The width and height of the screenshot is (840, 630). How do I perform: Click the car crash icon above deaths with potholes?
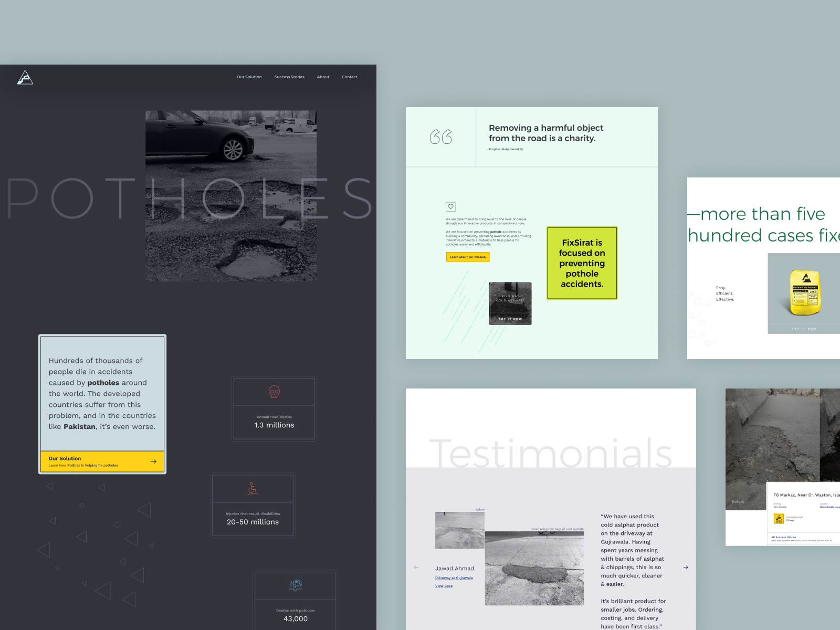(x=295, y=585)
